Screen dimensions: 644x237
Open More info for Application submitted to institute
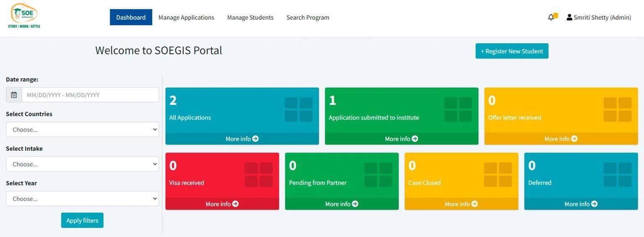click(402, 139)
